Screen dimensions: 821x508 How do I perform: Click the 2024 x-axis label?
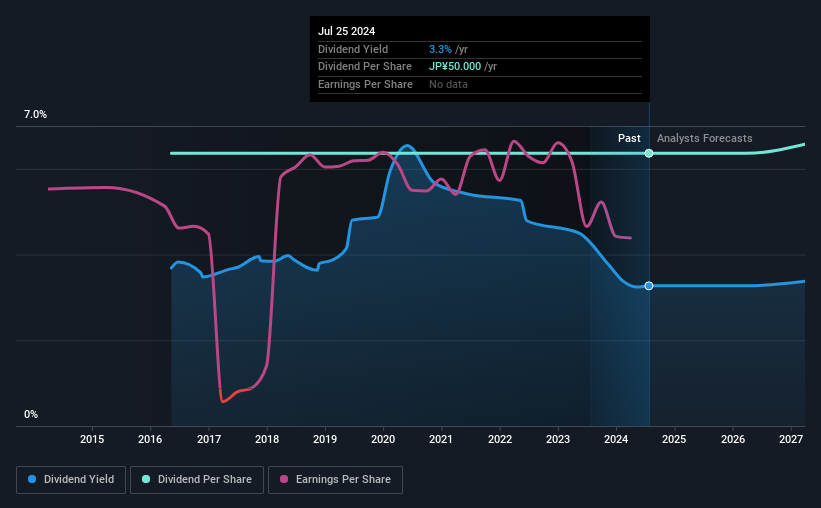pyautogui.click(x=616, y=439)
